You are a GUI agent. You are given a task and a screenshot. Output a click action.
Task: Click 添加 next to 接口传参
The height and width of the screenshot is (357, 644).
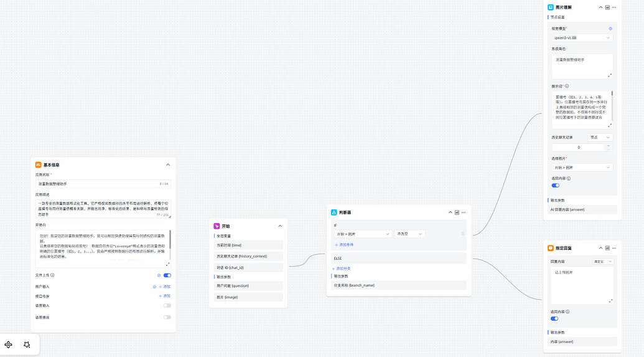166,295
